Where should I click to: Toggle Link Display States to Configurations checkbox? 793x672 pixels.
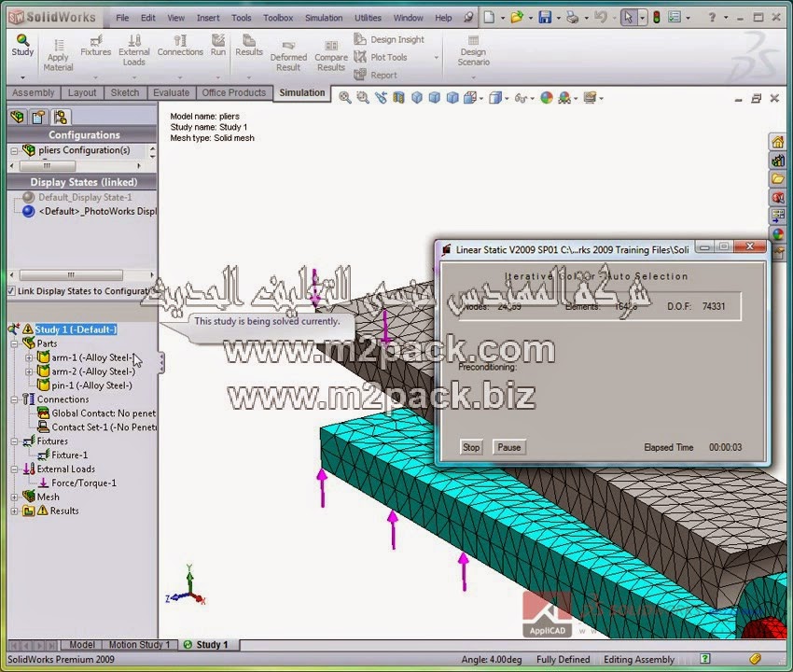coord(11,291)
